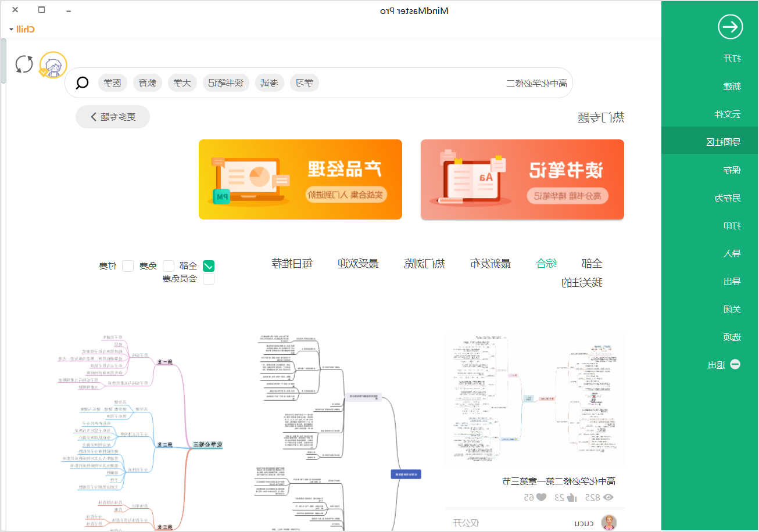Click the 读书笔记 search tag
759x532 pixels.
coord(226,83)
